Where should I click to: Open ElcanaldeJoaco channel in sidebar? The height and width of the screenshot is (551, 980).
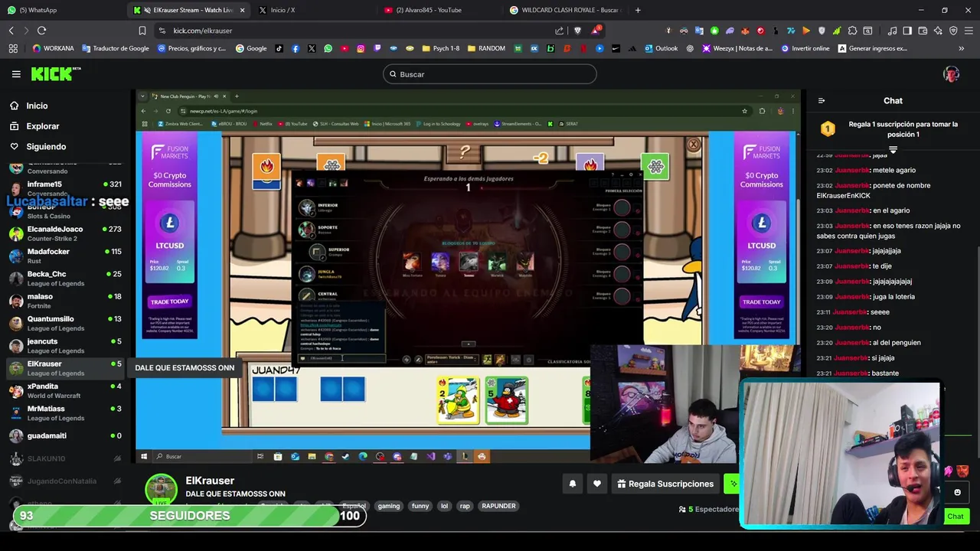coord(65,233)
